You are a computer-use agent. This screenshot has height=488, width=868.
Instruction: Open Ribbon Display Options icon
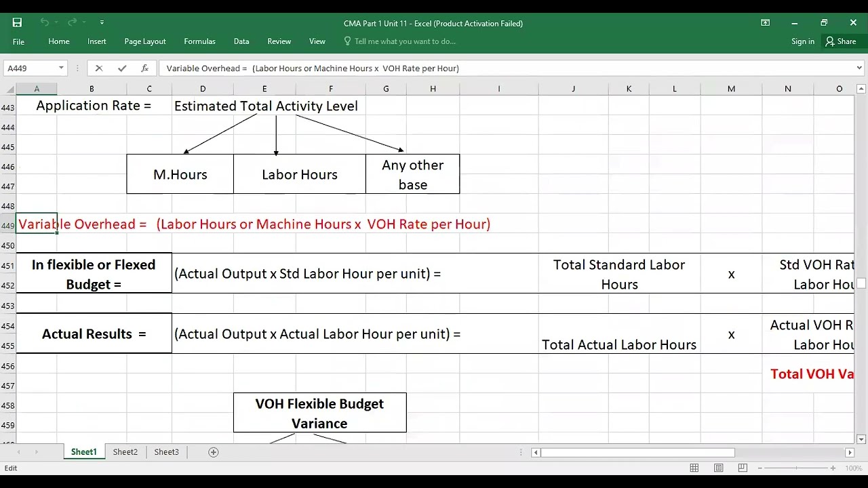(x=765, y=22)
